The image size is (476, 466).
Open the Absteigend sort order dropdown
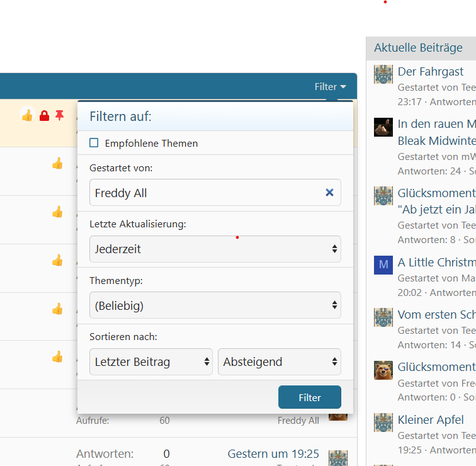point(280,361)
